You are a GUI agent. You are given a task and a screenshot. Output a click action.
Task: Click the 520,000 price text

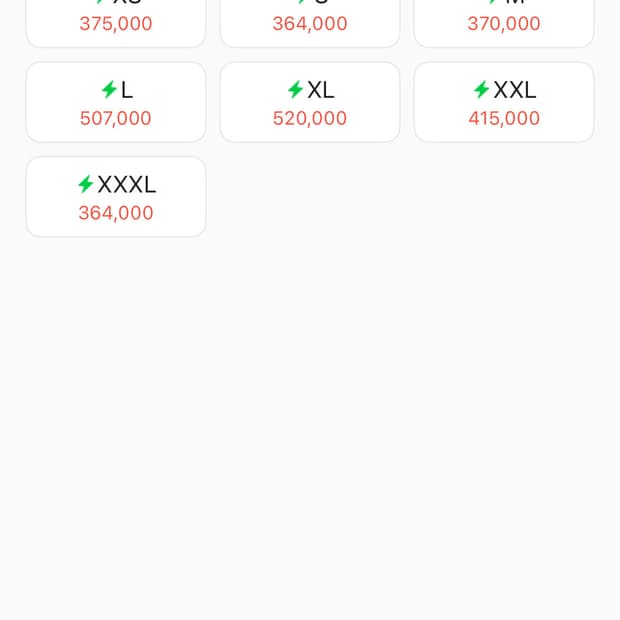(310, 118)
